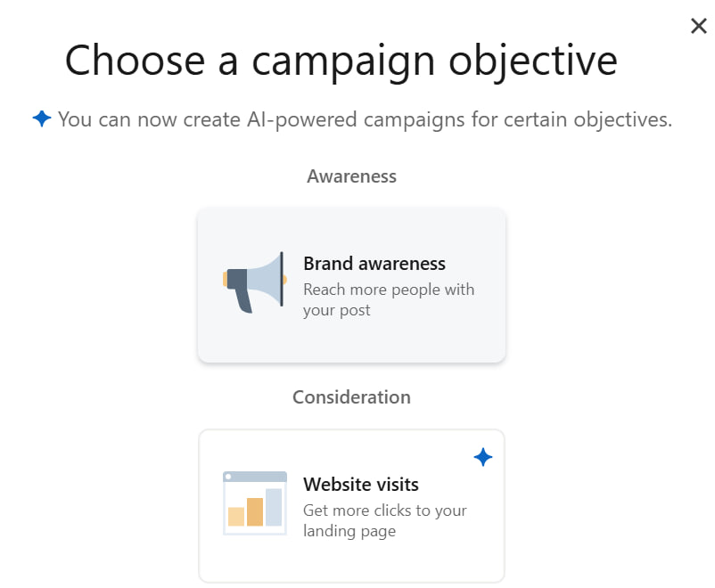This screenshot has width=715, height=588.
Task: Click the megaphone icon for Brand awareness
Action: pyautogui.click(x=254, y=282)
